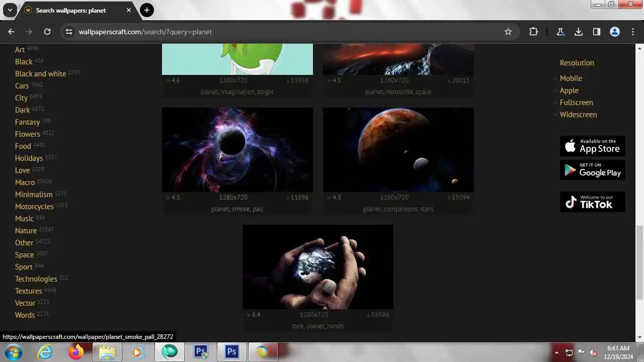Bookmark this page with star icon

tap(508, 32)
